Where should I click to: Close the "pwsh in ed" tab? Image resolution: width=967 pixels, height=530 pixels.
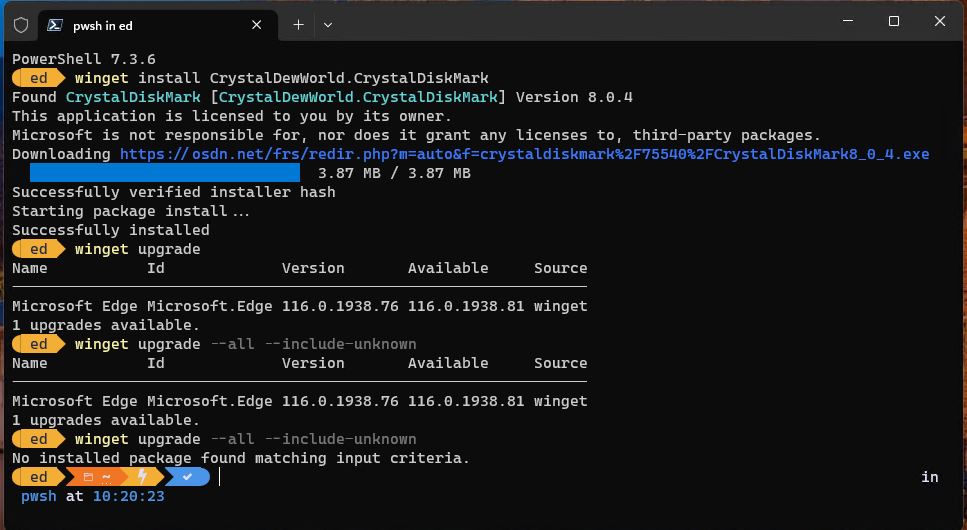coord(257,25)
